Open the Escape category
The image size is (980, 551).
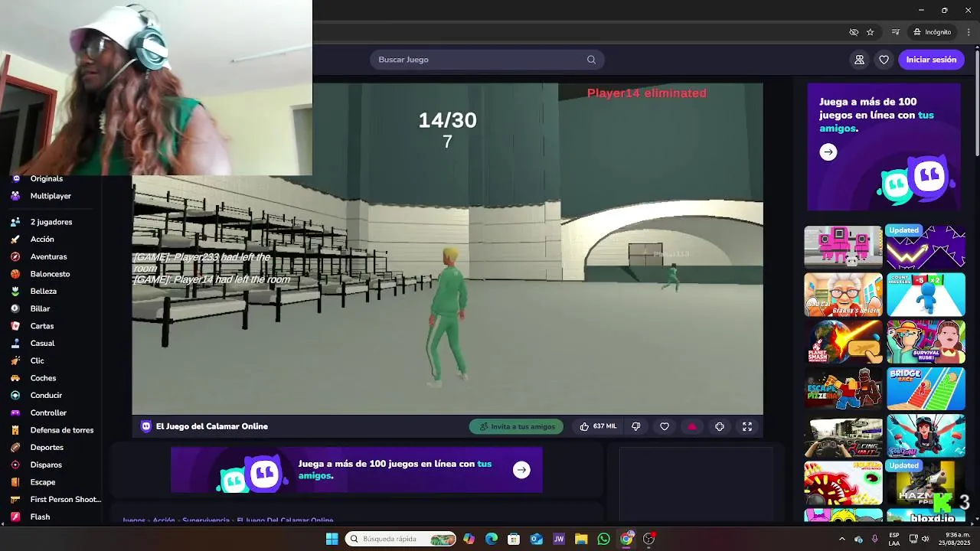tap(43, 482)
